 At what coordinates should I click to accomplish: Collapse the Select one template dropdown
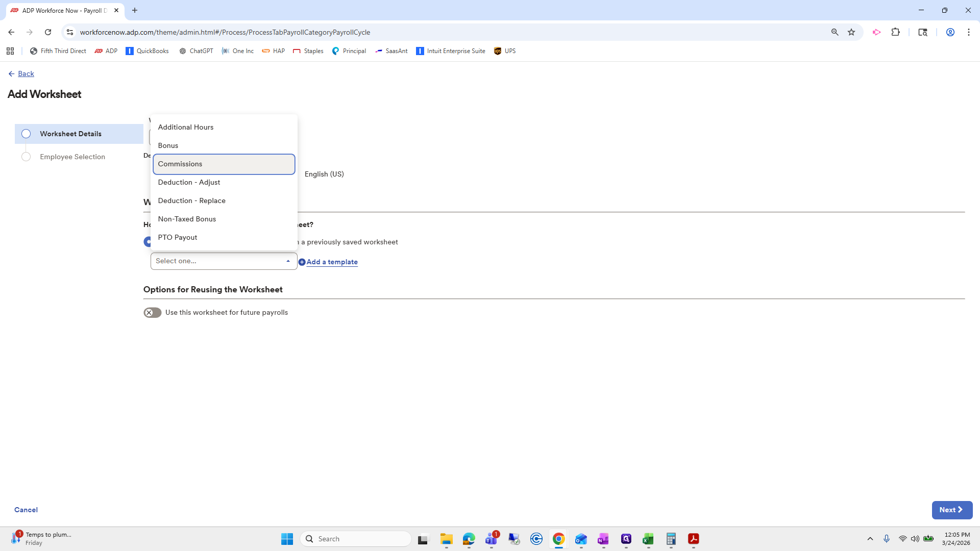pos(288,261)
